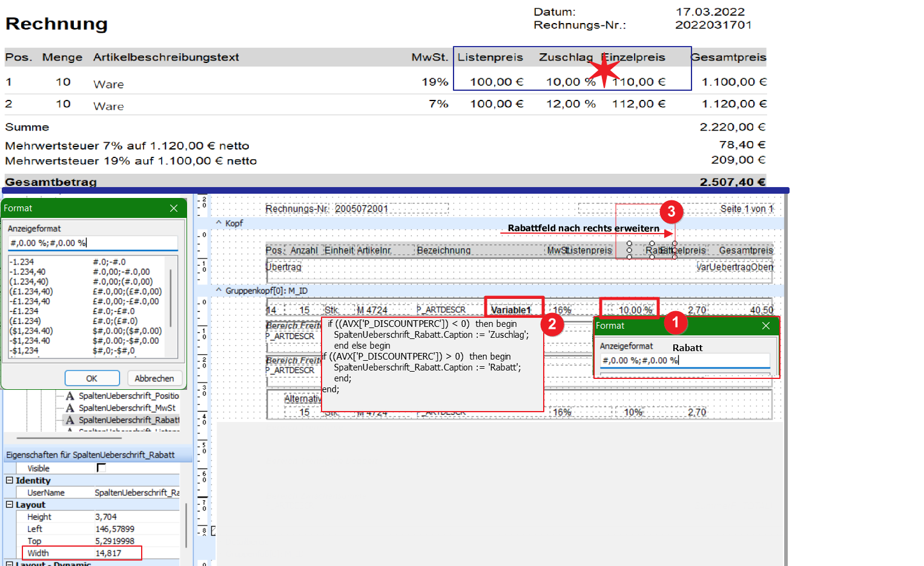Select the Bezeichnung column header label
Image resolution: width=924 pixels, height=566 pixels.
tap(444, 251)
